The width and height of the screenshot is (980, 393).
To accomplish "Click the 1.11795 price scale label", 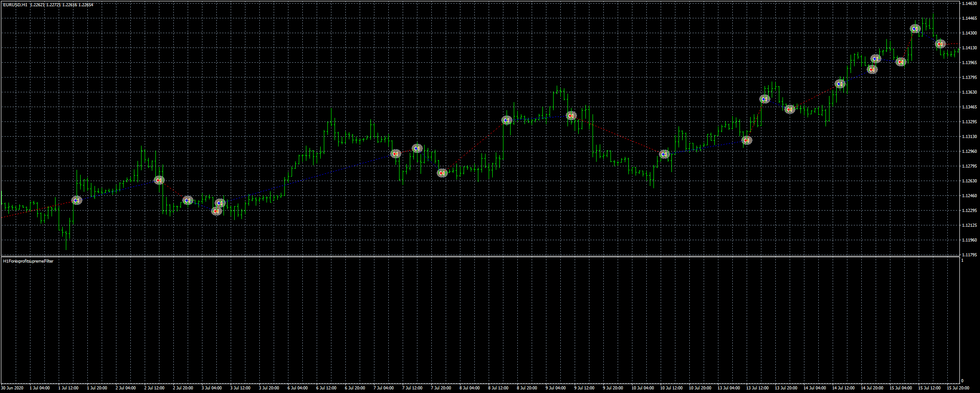I will click(x=970, y=255).
